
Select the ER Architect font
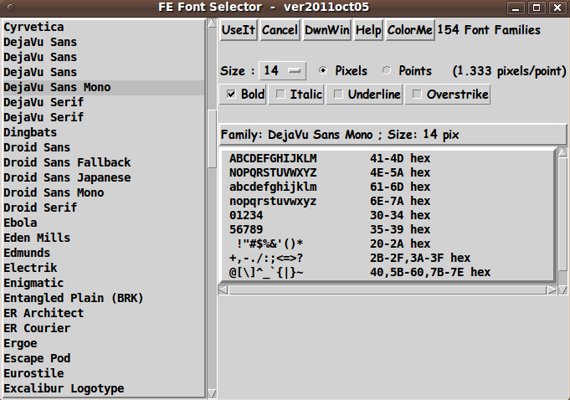point(103,313)
